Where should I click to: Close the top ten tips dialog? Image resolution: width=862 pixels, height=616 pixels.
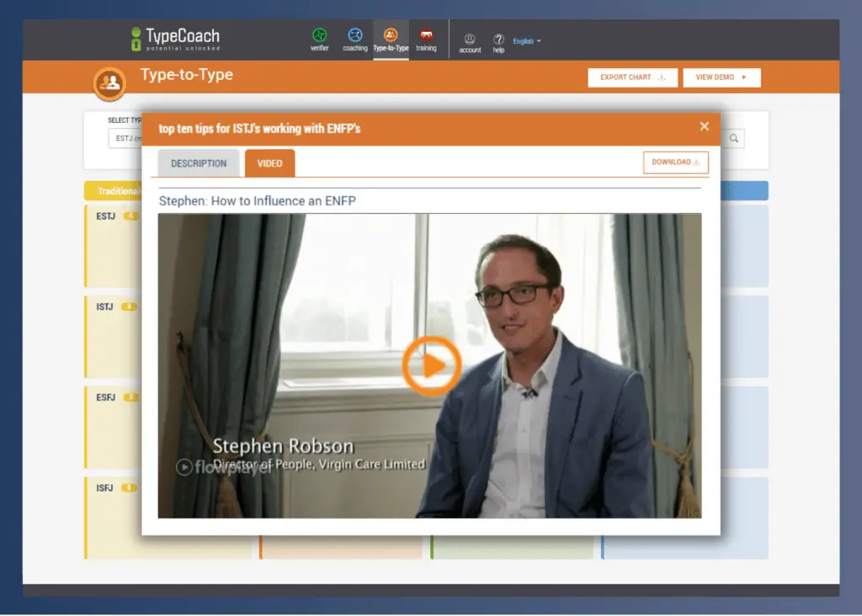705,127
